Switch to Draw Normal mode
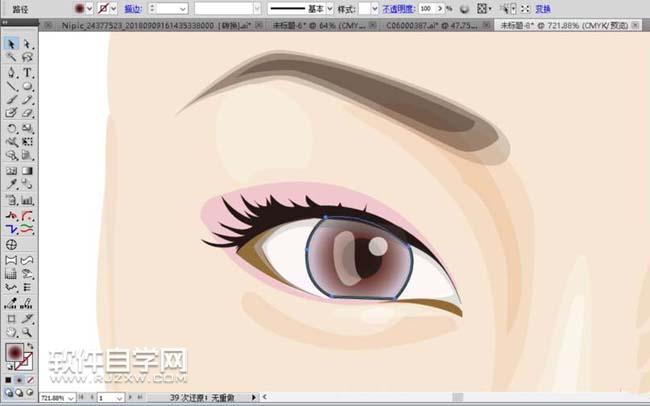650x406 pixels. click(9, 392)
